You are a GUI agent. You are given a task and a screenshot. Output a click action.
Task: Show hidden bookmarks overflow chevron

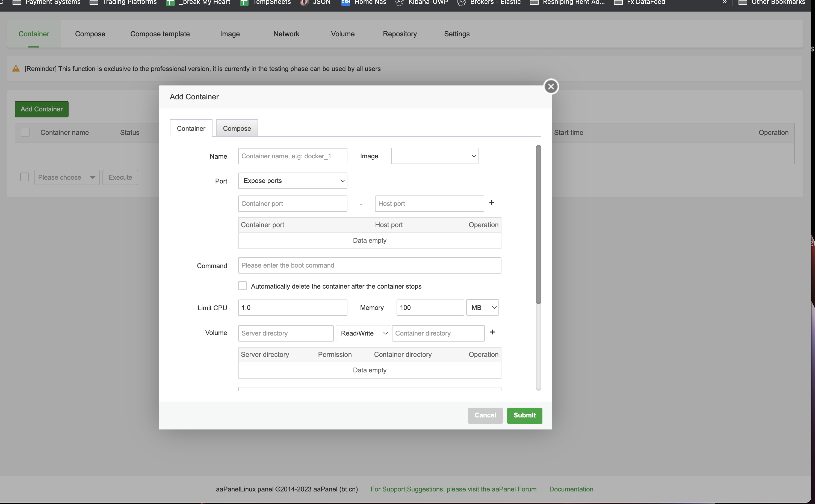(x=725, y=3)
